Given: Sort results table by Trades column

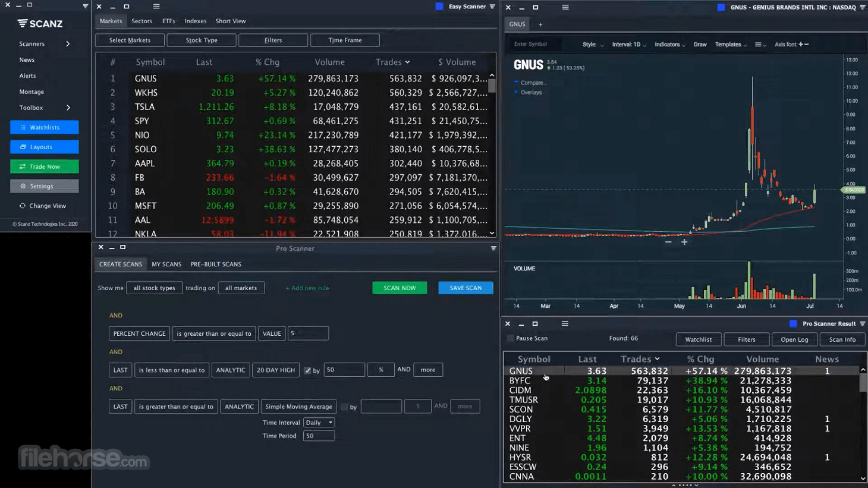Looking at the screenshot, I should coord(640,359).
